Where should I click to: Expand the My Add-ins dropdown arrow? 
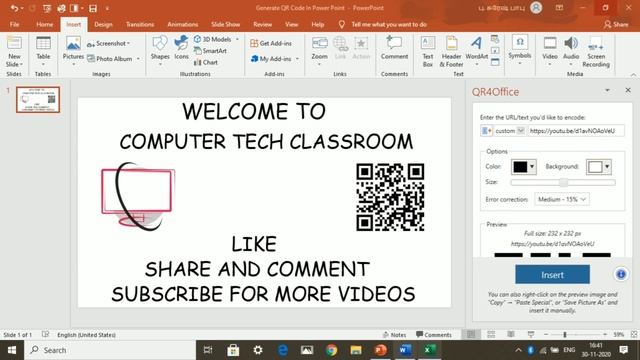(x=297, y=59)
